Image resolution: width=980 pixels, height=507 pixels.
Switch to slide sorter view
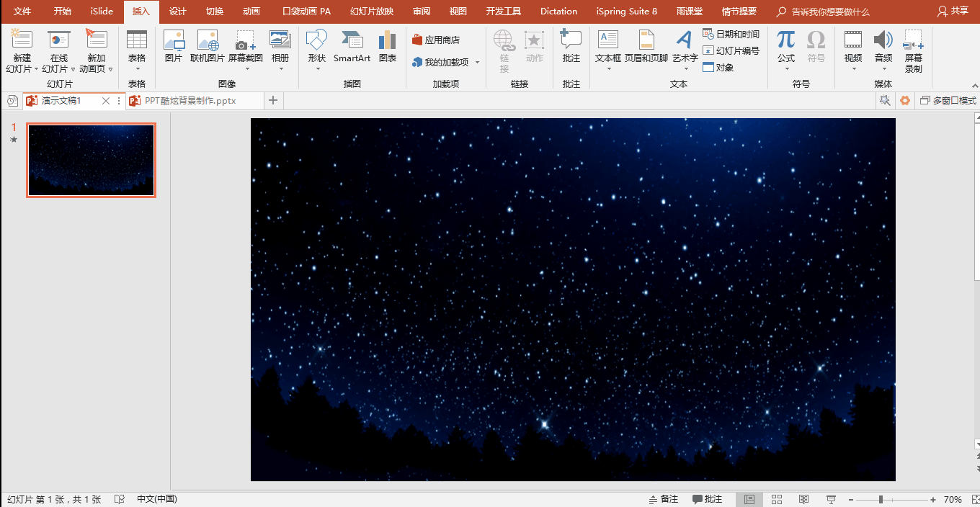pyautogui.click(x=777, y=499)
